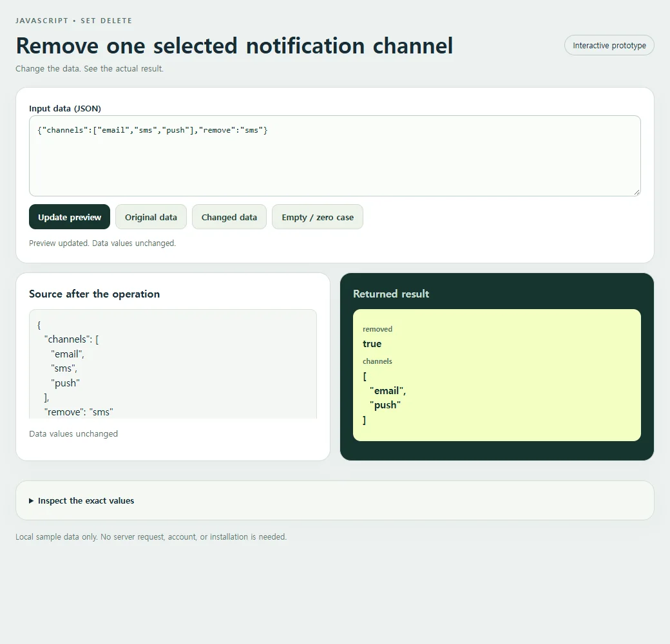Image resolution: width=670 pixels, height=644 pixels.
Task: Click the 'Local sample data only' footer note
Action: coord(151,537)
